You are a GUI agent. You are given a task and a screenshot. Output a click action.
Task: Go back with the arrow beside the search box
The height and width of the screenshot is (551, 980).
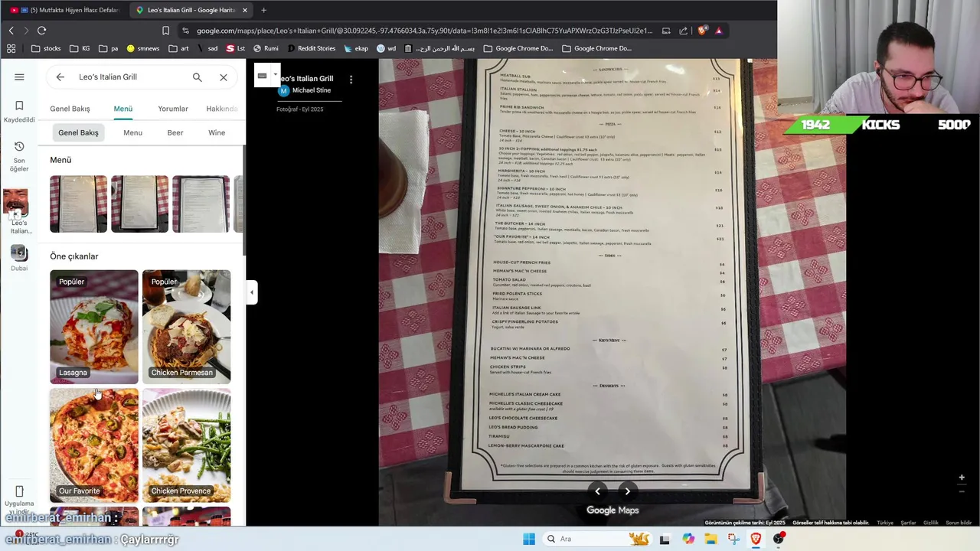pyautogui.click(x=60, y=77)
